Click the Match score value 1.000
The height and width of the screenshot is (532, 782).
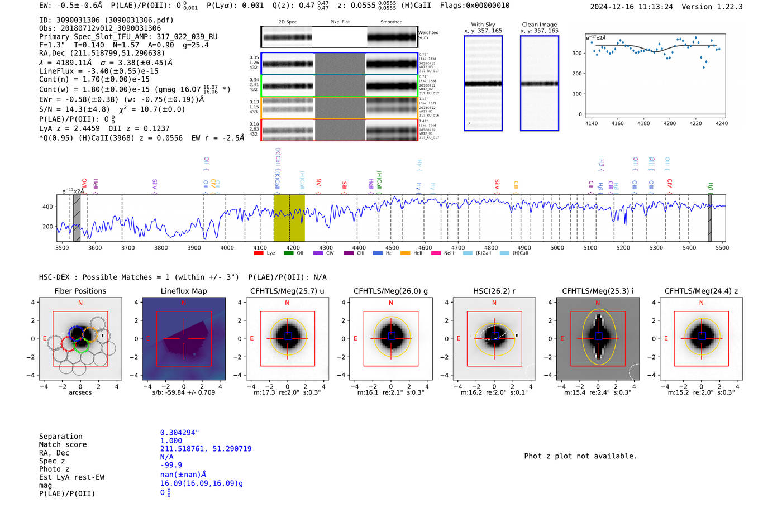(171, 441)
